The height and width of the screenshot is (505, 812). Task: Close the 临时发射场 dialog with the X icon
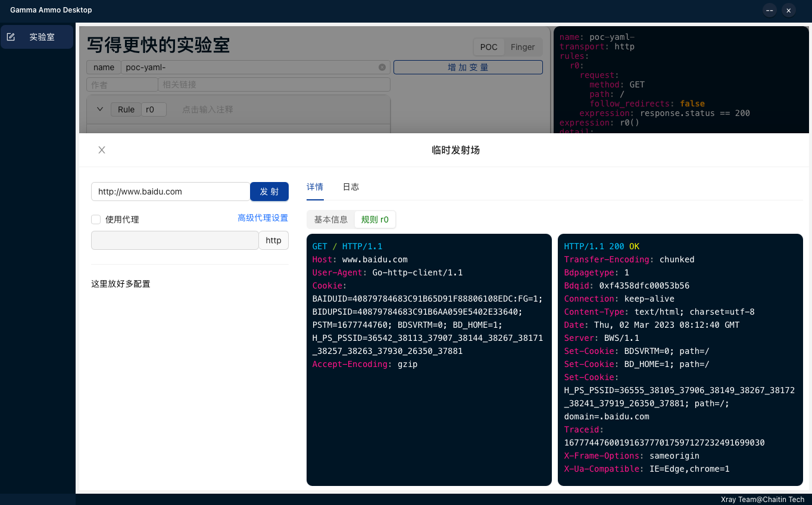[101, 150]
